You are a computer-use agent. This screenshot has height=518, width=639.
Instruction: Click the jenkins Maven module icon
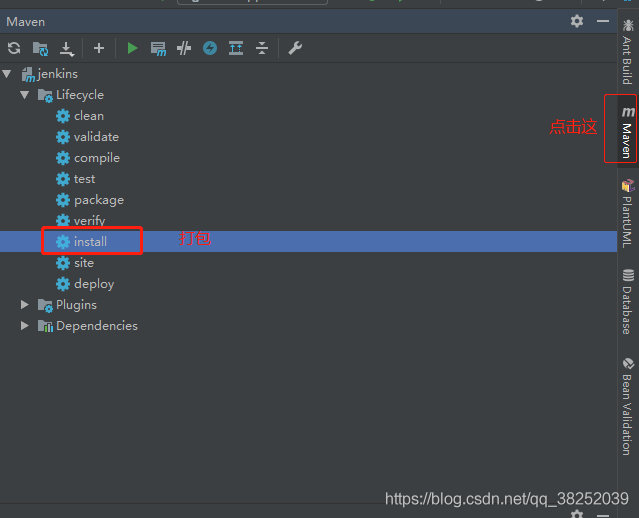point(28,75)
